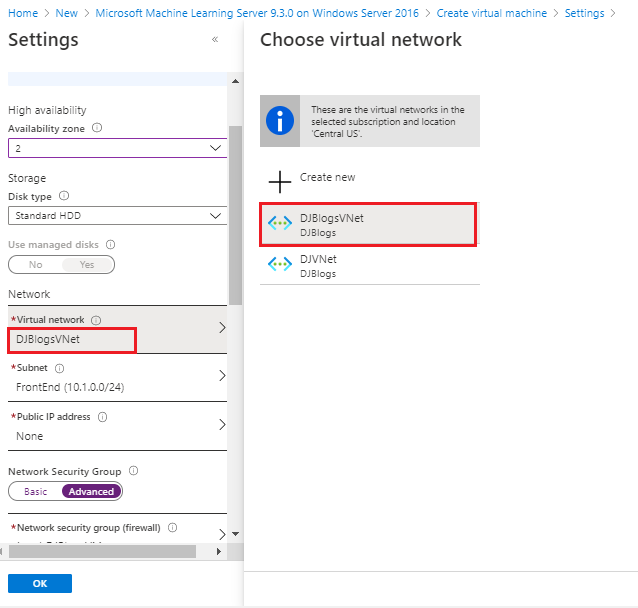Image resolution: width=638 pixels, height=608 pixels.
Task: Click the Use managed disks info icon
Action: tap(110, 244)
